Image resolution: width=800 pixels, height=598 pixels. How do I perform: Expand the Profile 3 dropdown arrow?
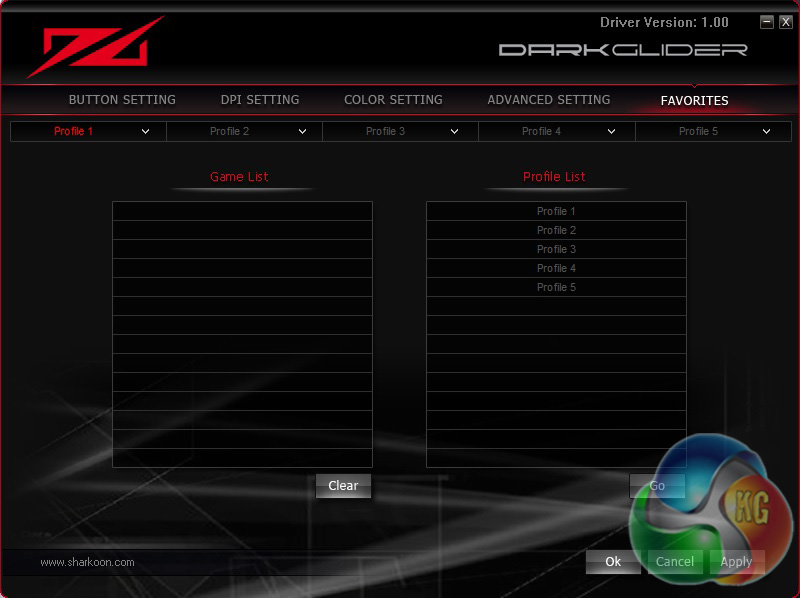[454, 132]
